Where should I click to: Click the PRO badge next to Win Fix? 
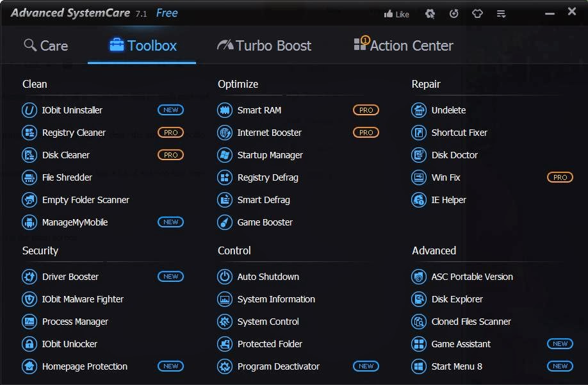click(560, 177)
